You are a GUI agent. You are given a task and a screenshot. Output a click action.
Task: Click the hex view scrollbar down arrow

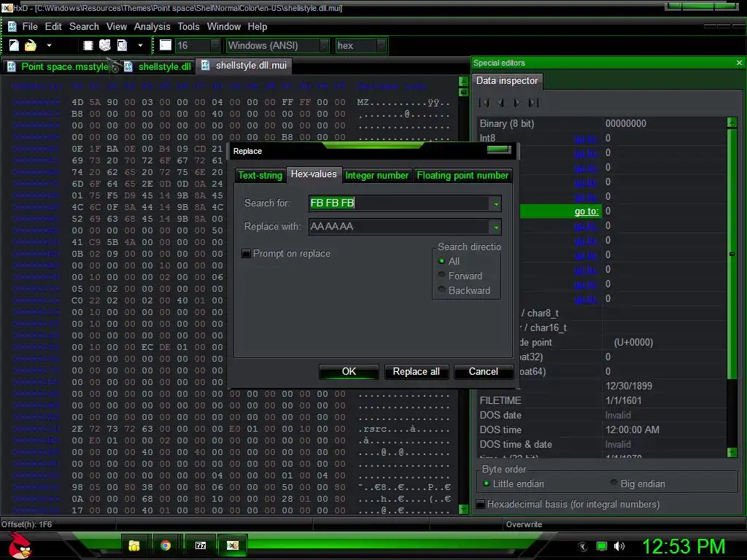click(463, 509)
